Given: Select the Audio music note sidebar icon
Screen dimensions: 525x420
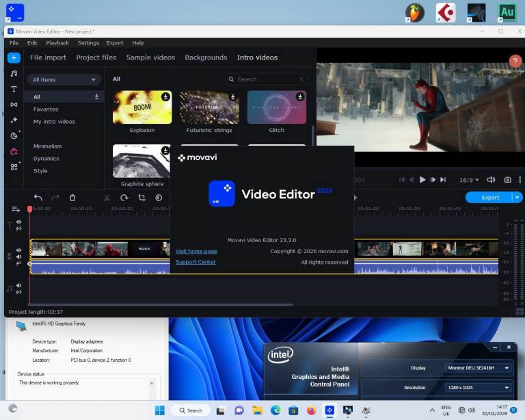Looking at the screenshot, I should point(14,73).
